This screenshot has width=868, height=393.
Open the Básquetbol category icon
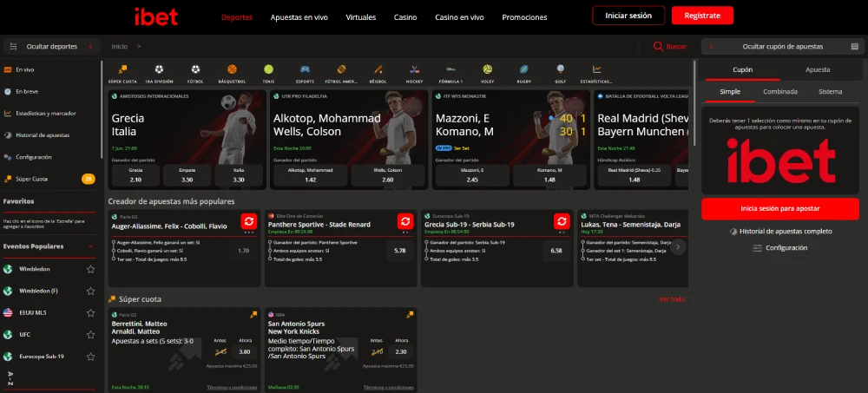tap(232, 69)
